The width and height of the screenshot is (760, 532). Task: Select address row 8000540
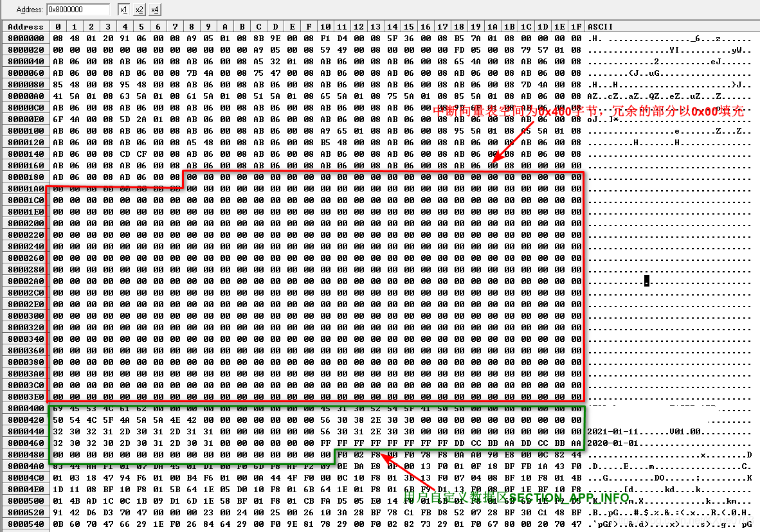[x=26, y=524]
